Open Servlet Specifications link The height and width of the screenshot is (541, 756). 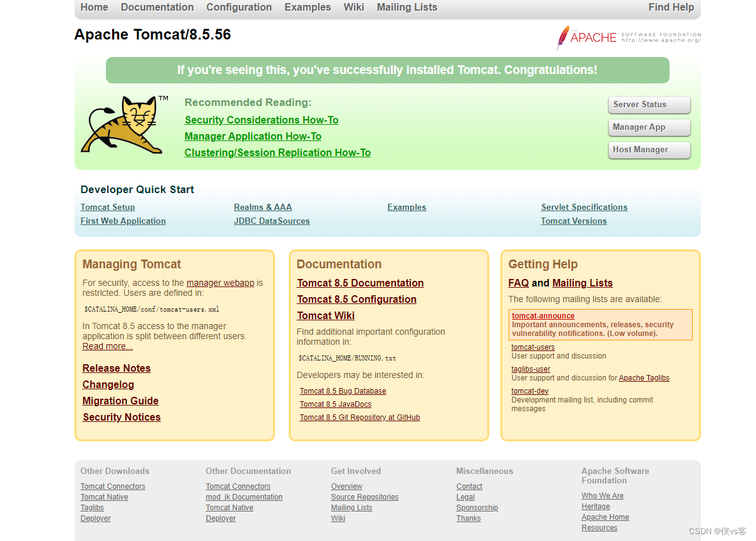tap(584, 207)
